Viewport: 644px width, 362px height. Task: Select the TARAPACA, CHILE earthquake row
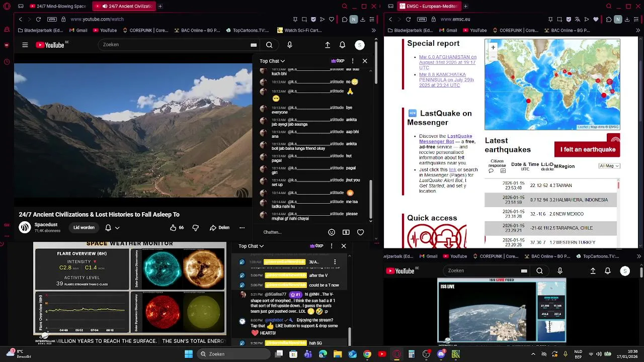550,228
